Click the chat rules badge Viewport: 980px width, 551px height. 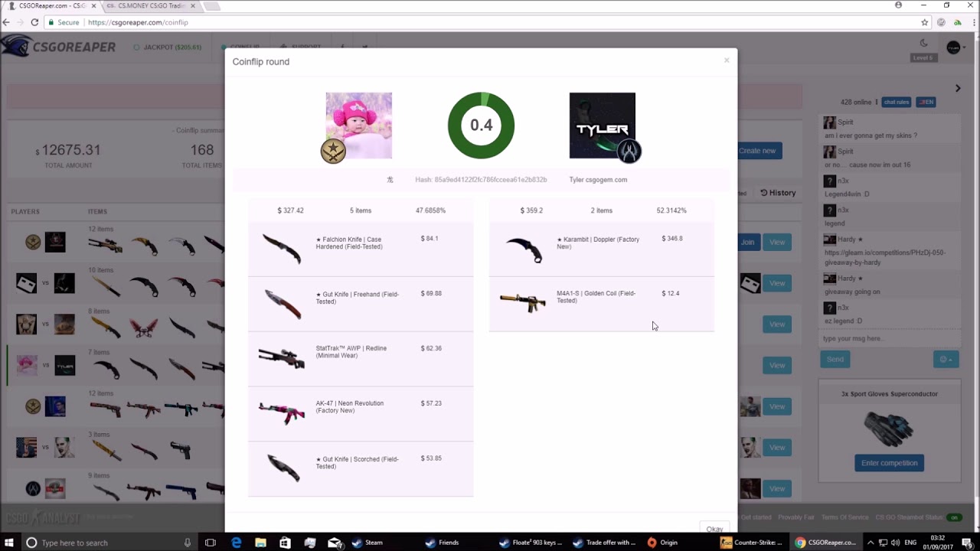[897, 102]
